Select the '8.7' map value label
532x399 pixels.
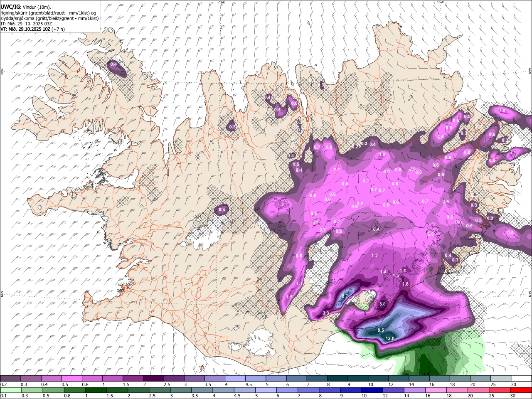point(345,296)
